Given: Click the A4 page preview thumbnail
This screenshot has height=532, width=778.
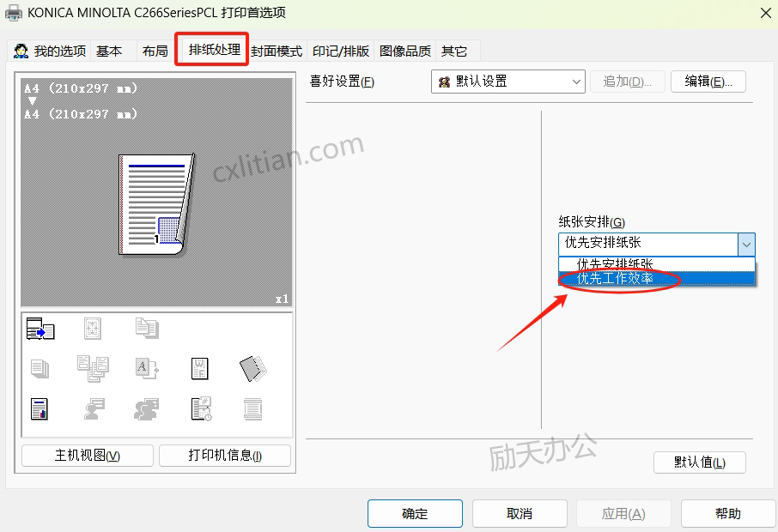Looking at the screenshot, I should point(155,204).
